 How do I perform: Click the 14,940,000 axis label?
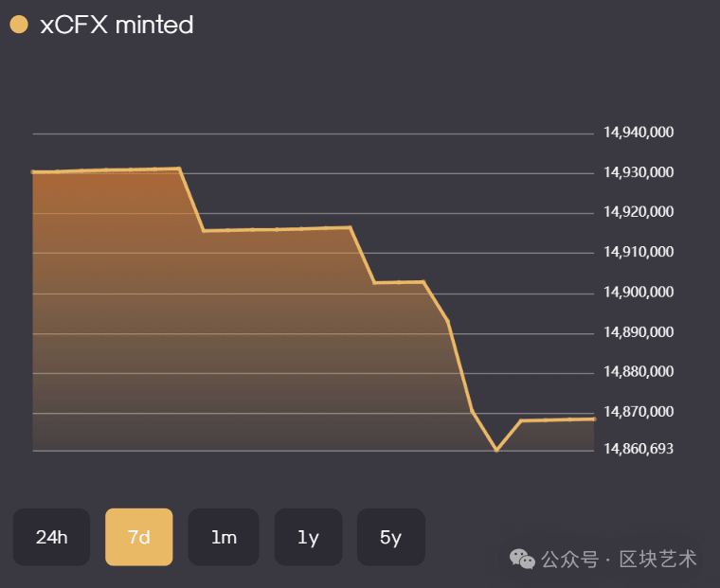639,133
